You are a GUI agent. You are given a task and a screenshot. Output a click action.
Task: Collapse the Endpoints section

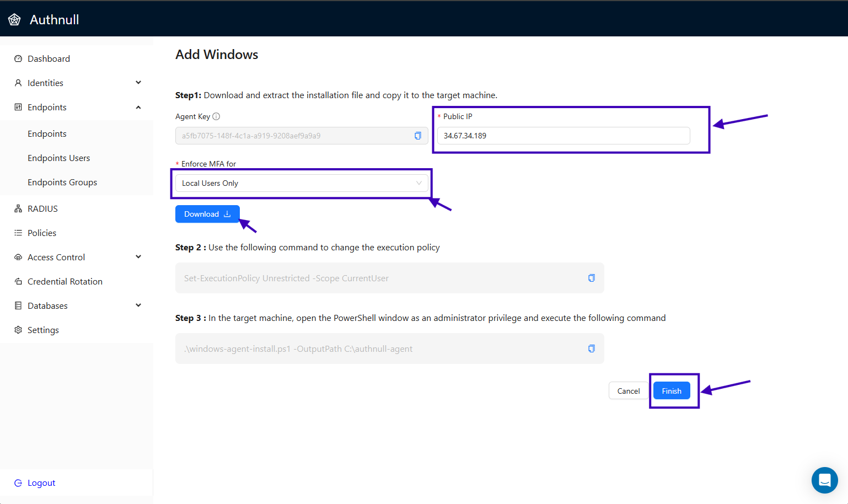point(138,107)
